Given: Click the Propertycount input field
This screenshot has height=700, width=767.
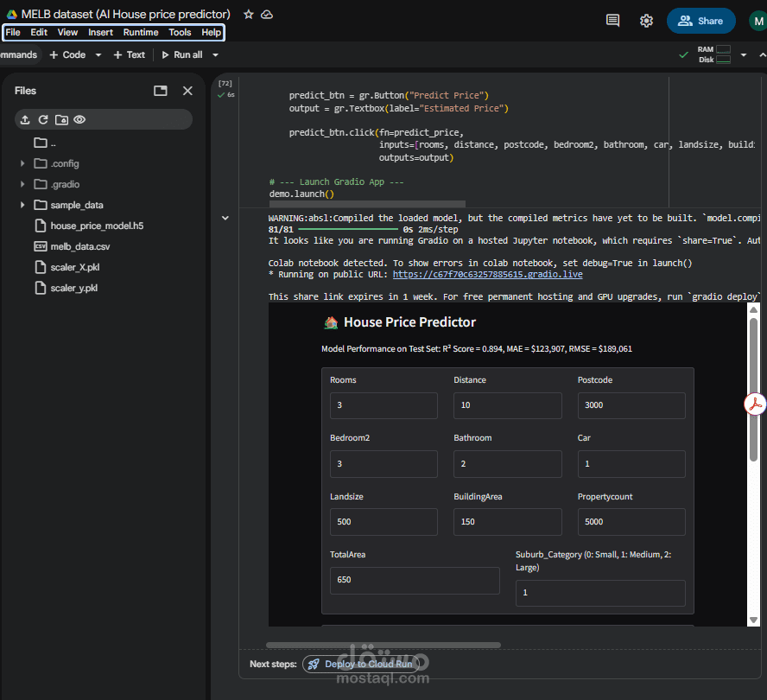Looking at the screenshot, I should pos(631,522).
